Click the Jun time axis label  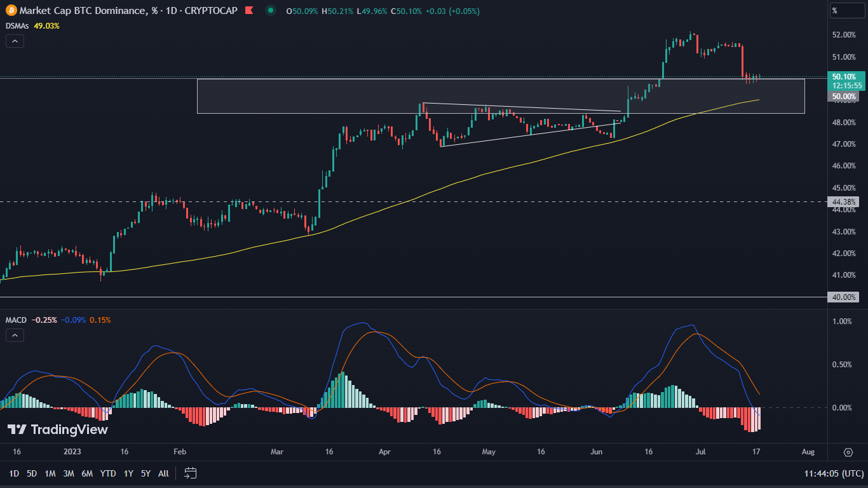596,452
